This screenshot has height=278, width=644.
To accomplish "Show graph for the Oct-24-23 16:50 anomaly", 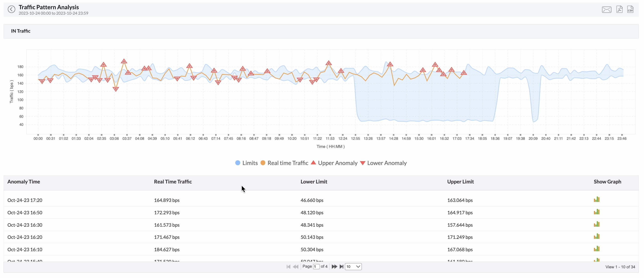I will pos(597,212).
